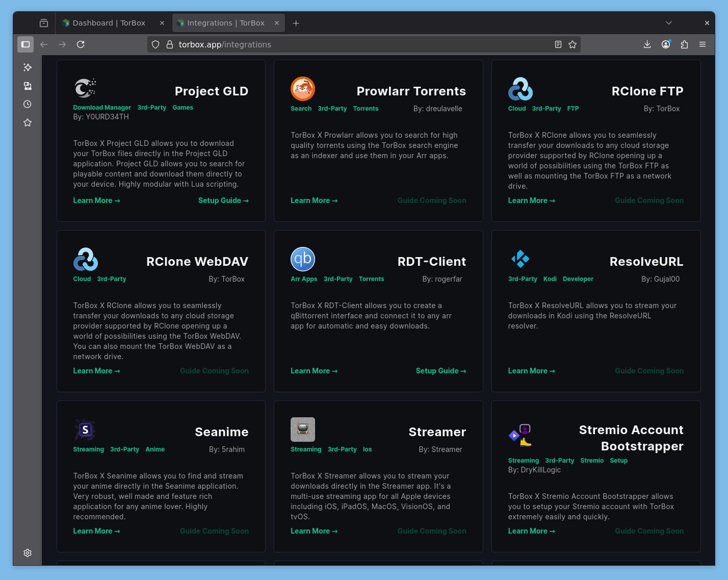728x580 pixels.
Task: Click the RClone WebDAV logo icon
Action: click(x=85, y=259)
